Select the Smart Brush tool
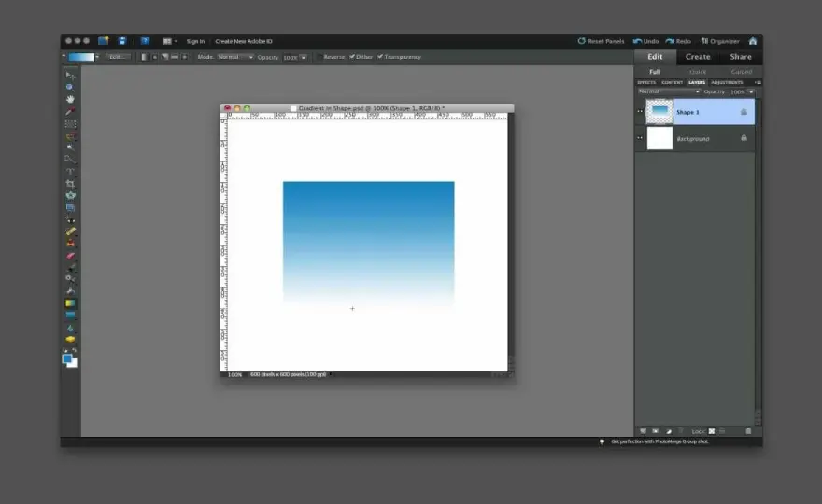 tap(70, 278)
